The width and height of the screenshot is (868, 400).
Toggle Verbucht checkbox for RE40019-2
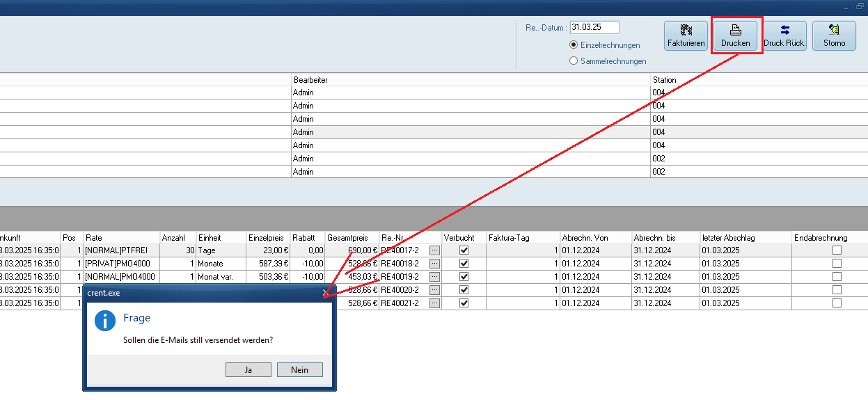pyautogui.click(x=464, y=277)
